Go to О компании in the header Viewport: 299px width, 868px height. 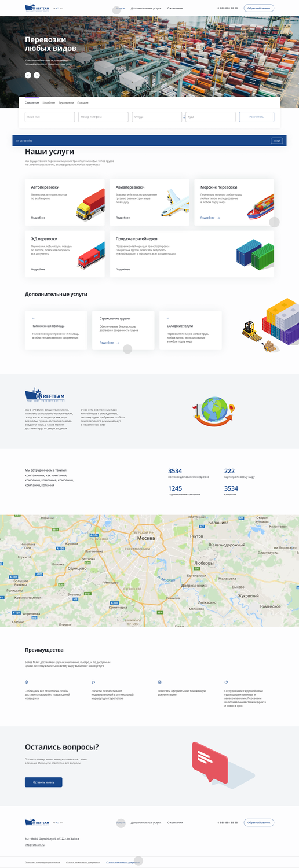pyautogui.click(x=175, y=9)
